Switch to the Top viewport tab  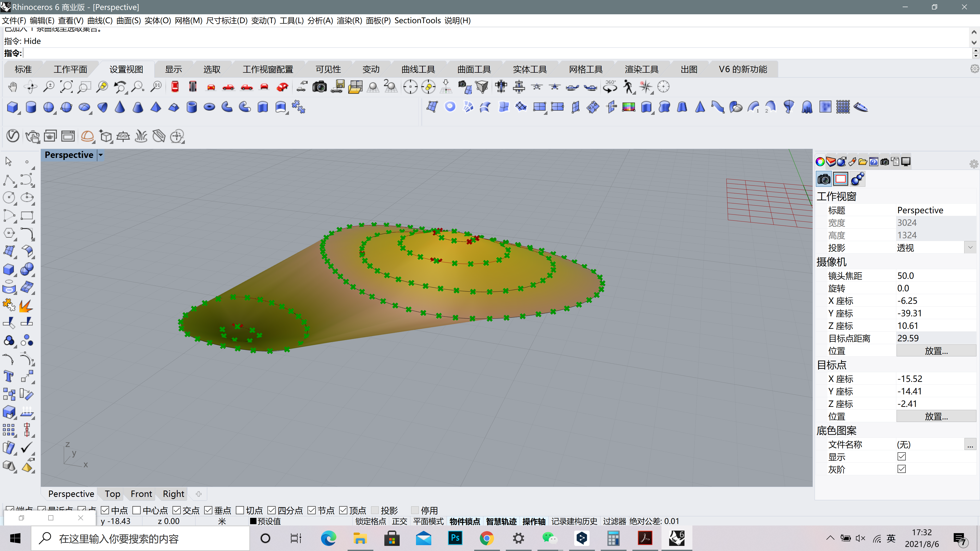click(113, 494)
